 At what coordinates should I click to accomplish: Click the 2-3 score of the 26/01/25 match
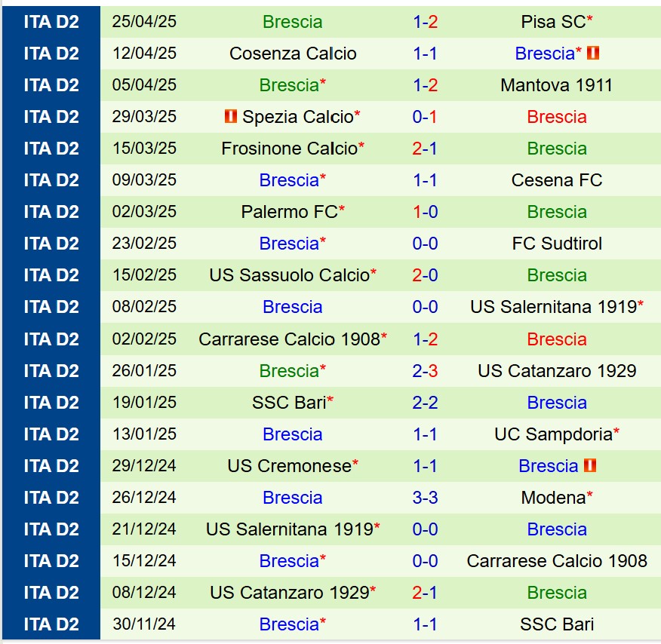(x=425, y=371)
